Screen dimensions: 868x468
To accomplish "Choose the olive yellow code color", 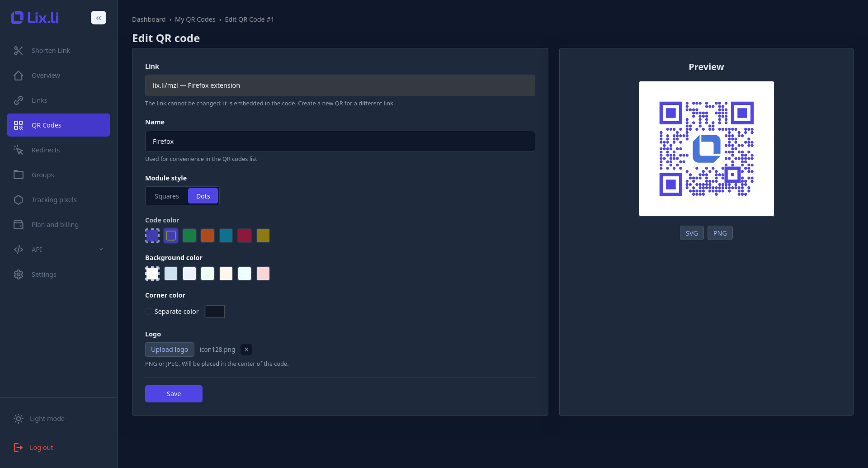I will pos(263,236).
